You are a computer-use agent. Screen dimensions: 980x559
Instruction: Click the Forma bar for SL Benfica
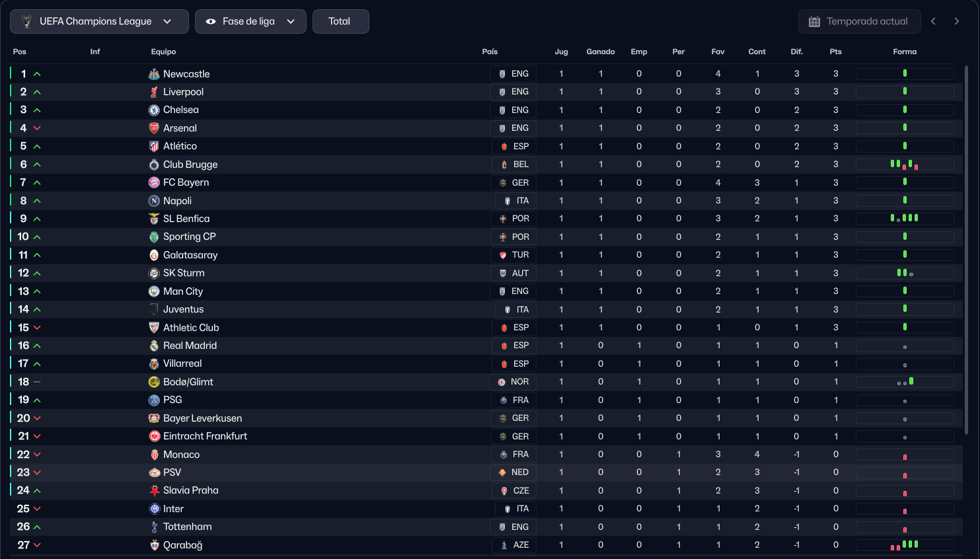click(905, 219)
